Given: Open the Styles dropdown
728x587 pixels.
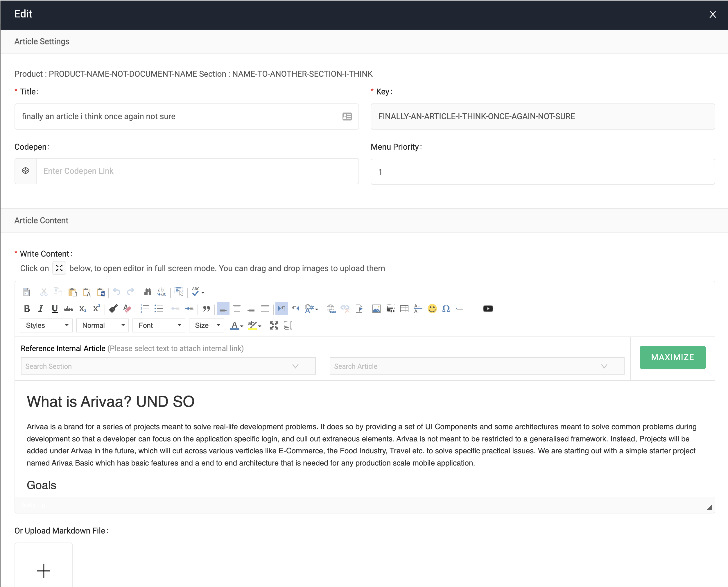Looking at the screenshot, I should [46, 325].
